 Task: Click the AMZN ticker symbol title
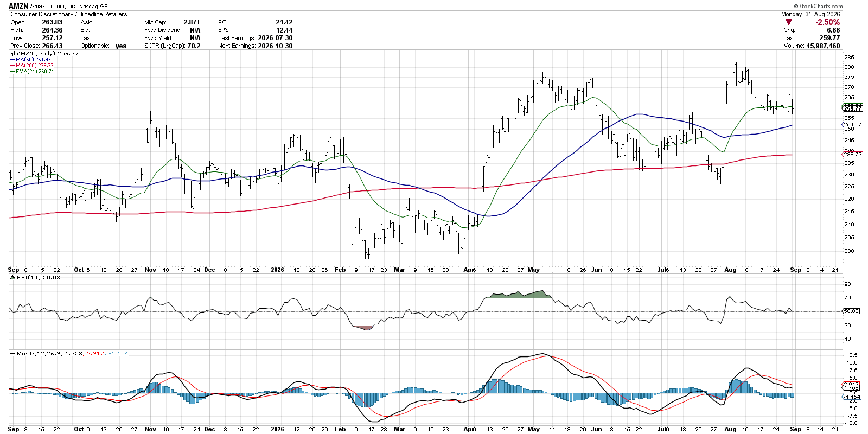click(x=18, y=6)
